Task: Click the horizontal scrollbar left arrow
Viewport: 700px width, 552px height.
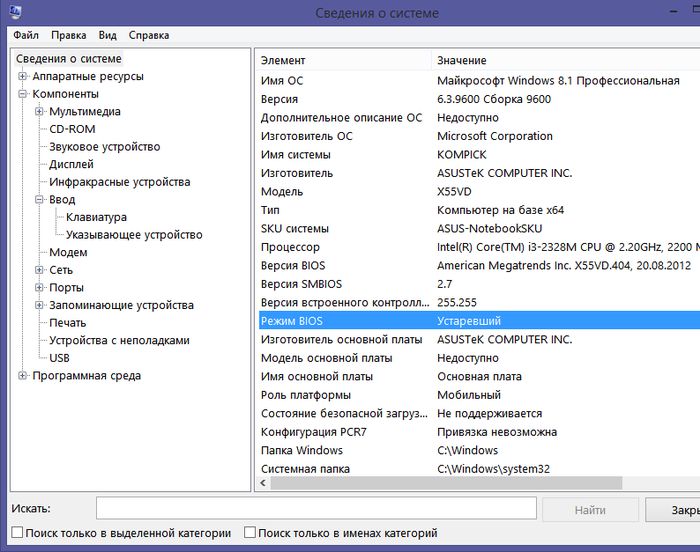Action: click(263, 484)
